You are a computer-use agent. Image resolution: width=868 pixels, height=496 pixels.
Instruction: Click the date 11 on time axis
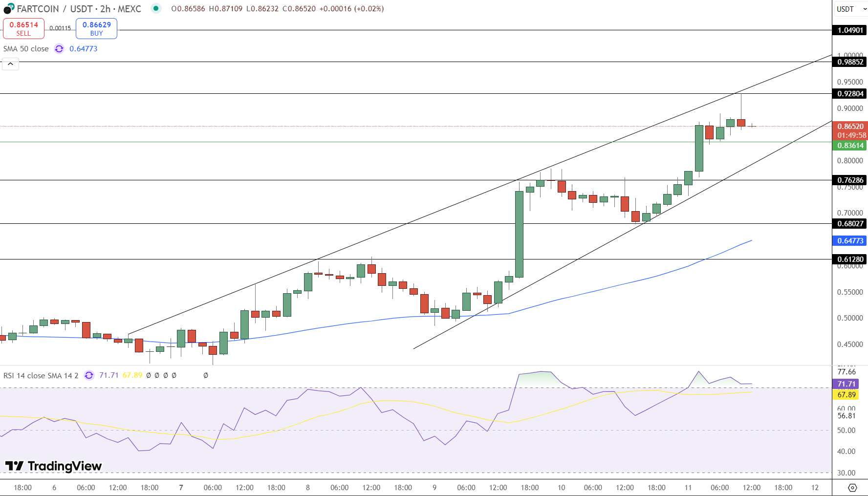[688, 488]
